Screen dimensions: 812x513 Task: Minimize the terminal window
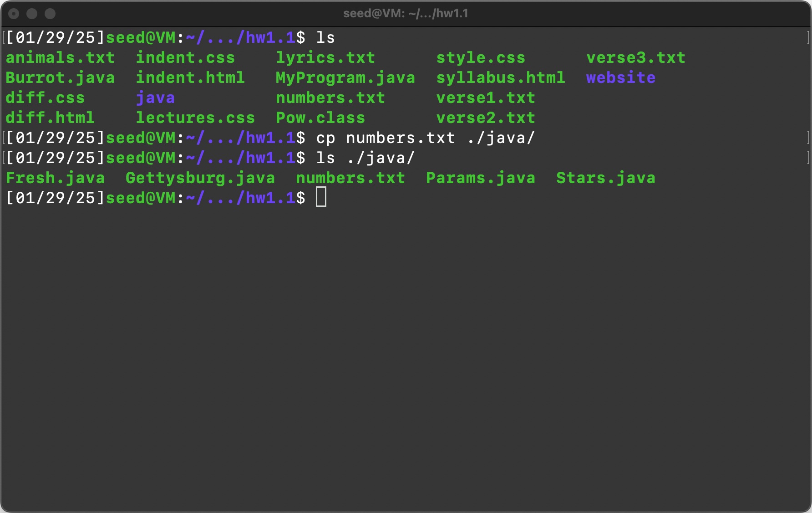click(x=32, y=14)
